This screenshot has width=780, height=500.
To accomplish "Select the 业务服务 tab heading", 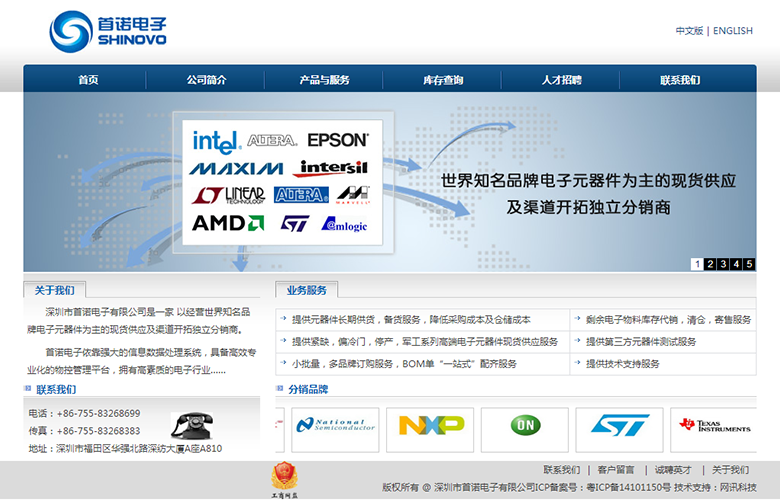I will (x=306, y=290).
